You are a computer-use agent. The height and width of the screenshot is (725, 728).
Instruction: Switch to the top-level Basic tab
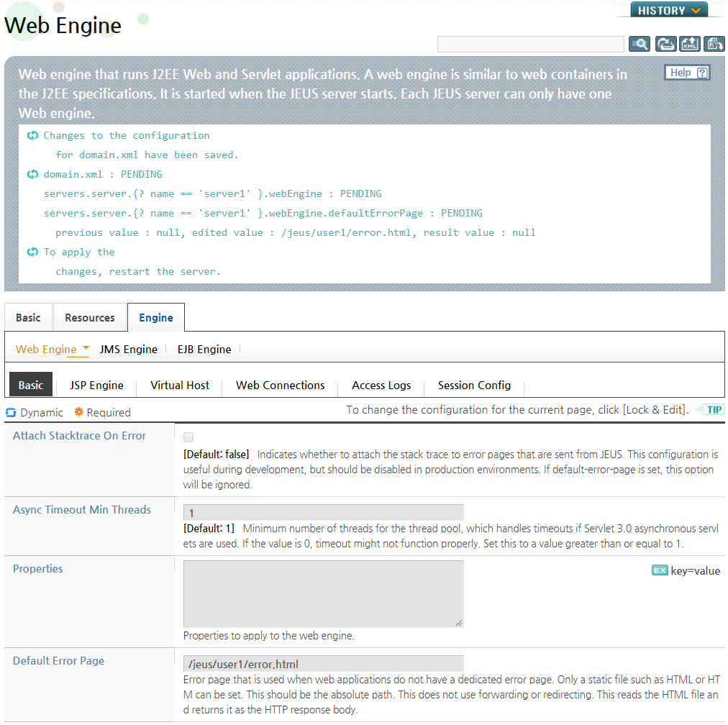click(x=28, y=317)
